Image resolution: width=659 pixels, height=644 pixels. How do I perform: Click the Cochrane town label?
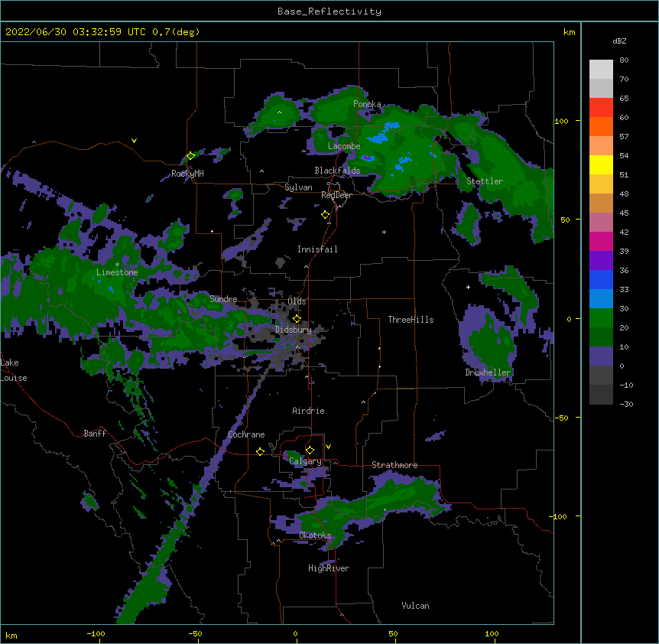(246, 434)
